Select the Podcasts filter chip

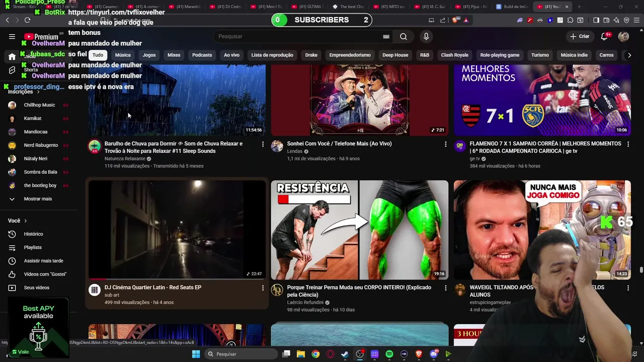[202, 55]
